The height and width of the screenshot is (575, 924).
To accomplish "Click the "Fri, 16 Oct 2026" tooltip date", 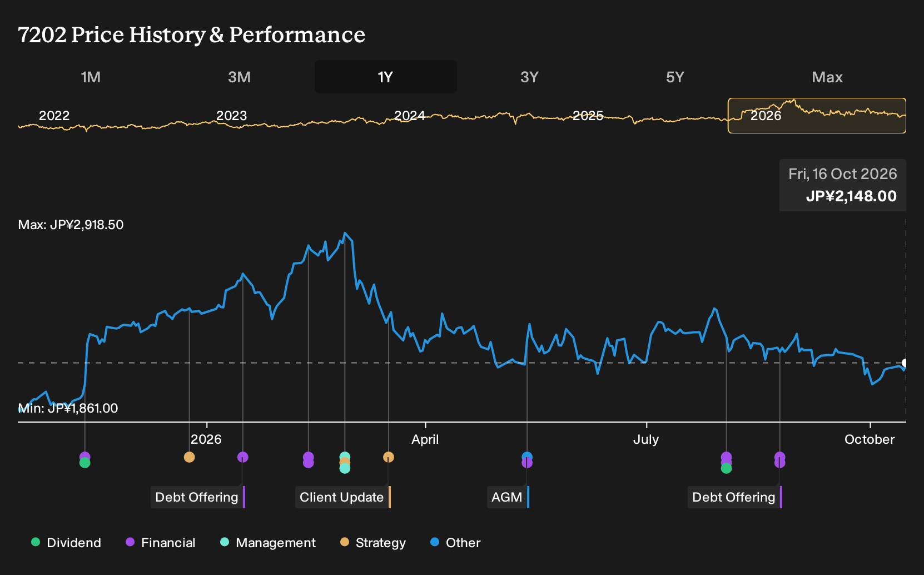I will [x=843, y=174].
